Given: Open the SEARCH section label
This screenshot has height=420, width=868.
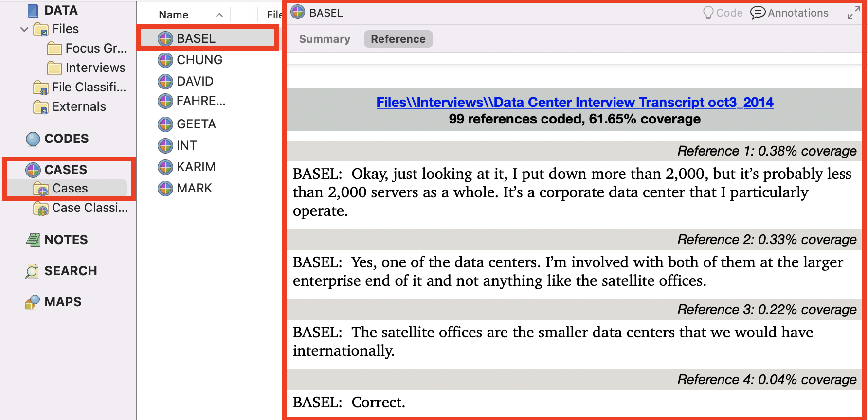Looking at the screenshot, I should (x=71, y=271).
